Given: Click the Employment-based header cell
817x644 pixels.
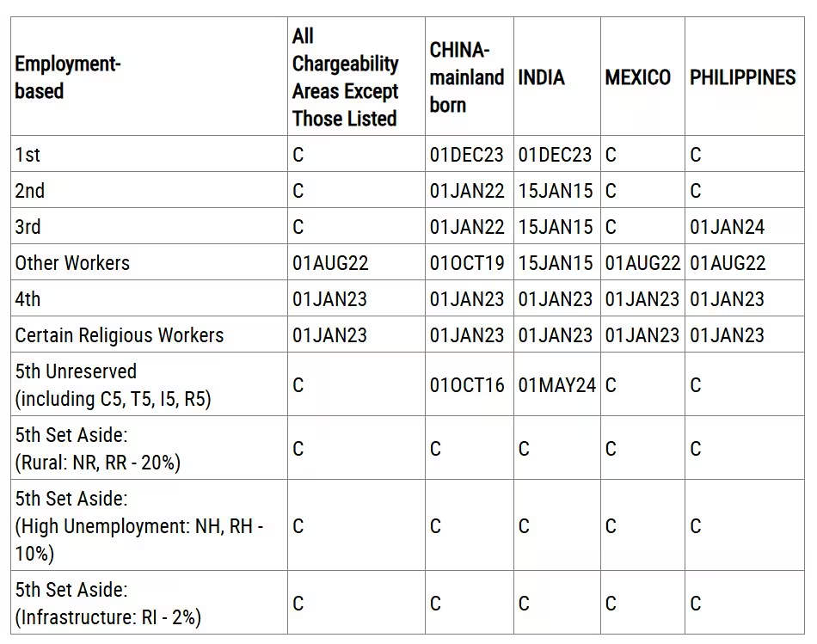Looking at the screenshot, I should click(68, 77).
